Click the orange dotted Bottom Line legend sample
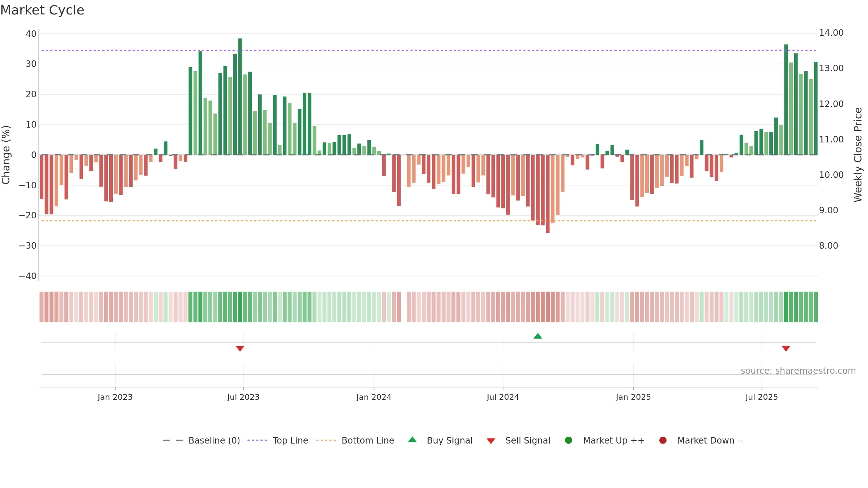 [x=326, y=440]
